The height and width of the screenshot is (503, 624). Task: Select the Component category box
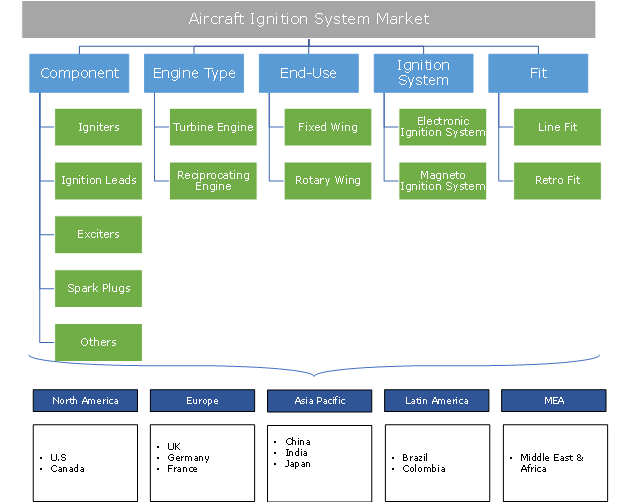coord(79,73)
